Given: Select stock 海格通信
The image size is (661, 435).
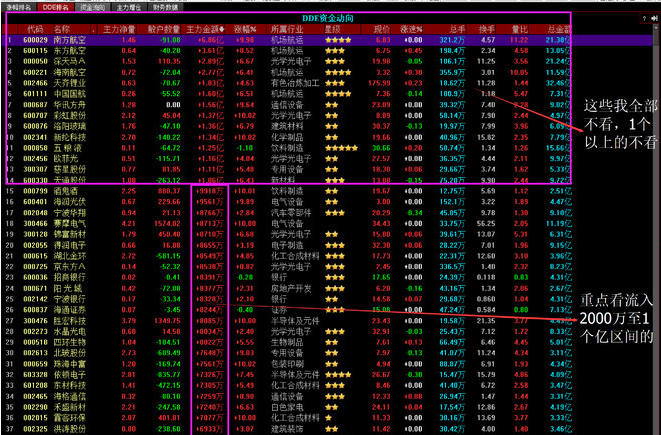Looking at the screenshot, I should pyautogui.click(x=70, y=397).
